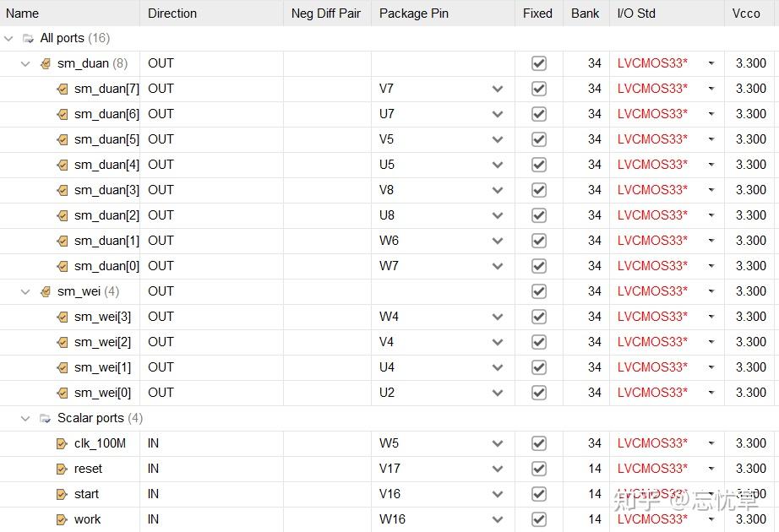Collapse the Scalar ports group
Viewport: 779px width, 532px height.
coord(25,418)
